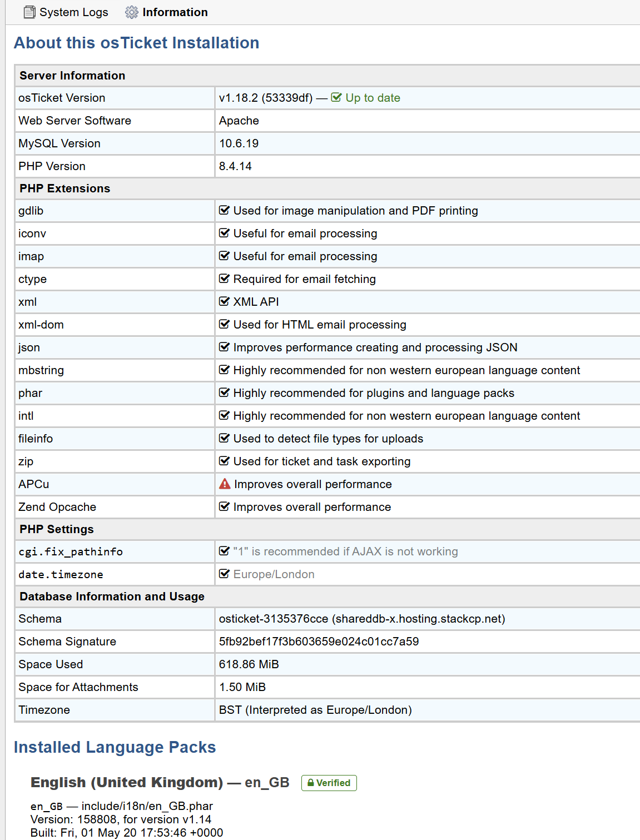The image size is (640, 840).
Task: Click the Verified lock badge
Action: (329, 783)
